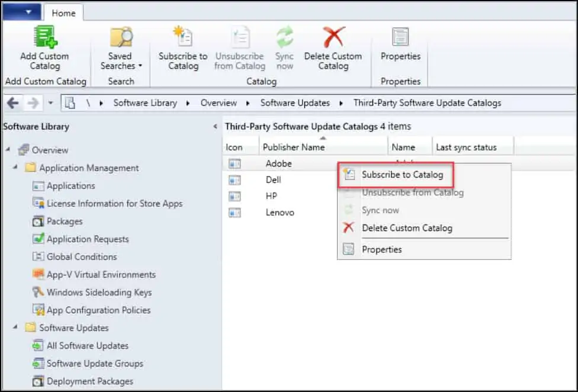578x392 pixels.
Task: Choose Sync now in context menu
Action: pos(424,210)
